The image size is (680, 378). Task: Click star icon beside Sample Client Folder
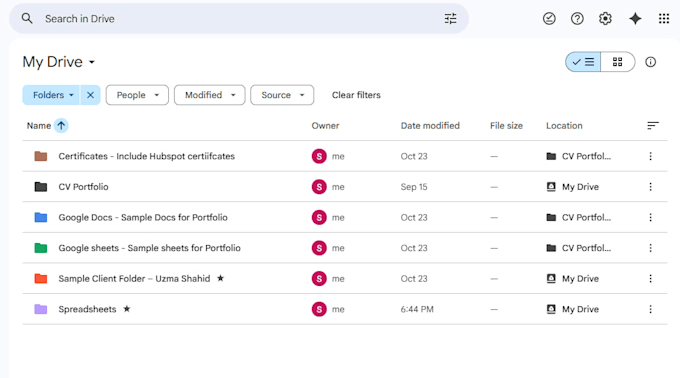click(x=220, y=278)
